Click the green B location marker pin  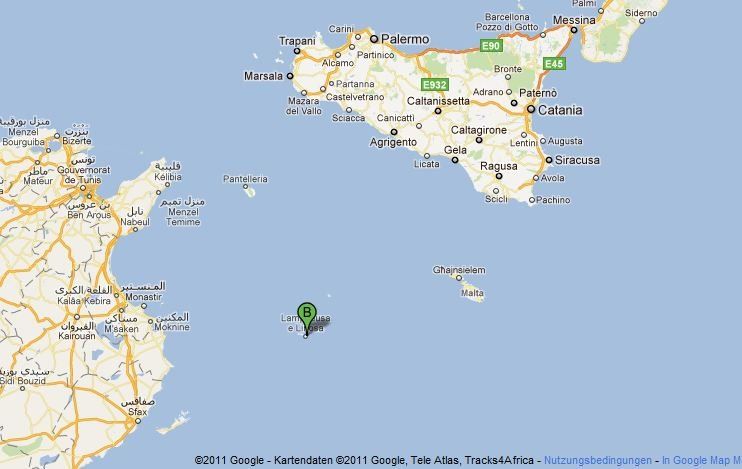[x=307, y=318]
